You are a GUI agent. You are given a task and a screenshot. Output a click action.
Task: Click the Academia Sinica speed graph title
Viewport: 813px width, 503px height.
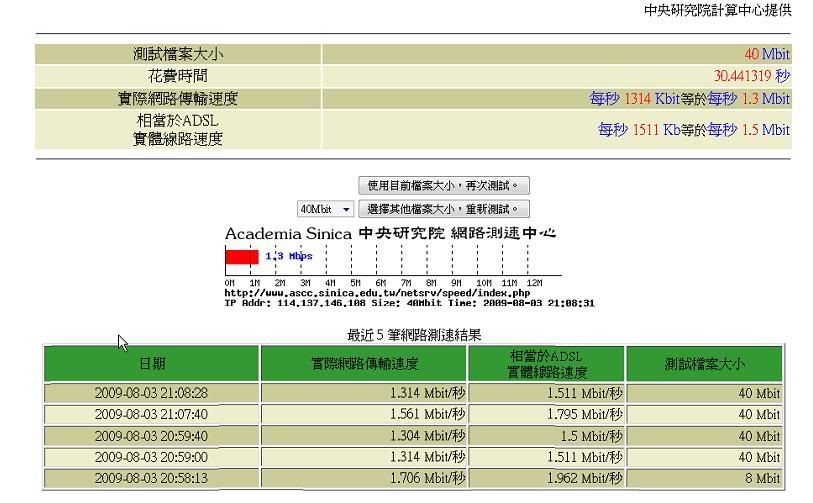pyautogui.click(x=390, y=233)
